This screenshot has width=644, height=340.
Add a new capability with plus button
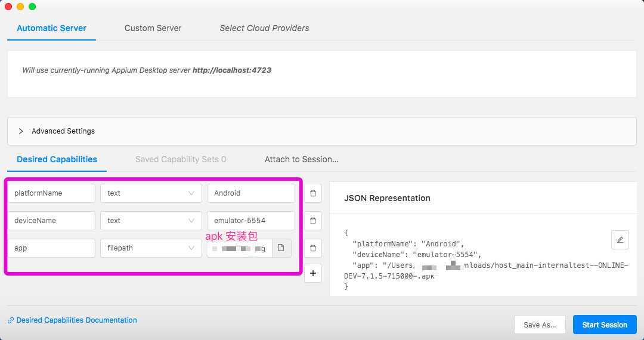(313, 273)
